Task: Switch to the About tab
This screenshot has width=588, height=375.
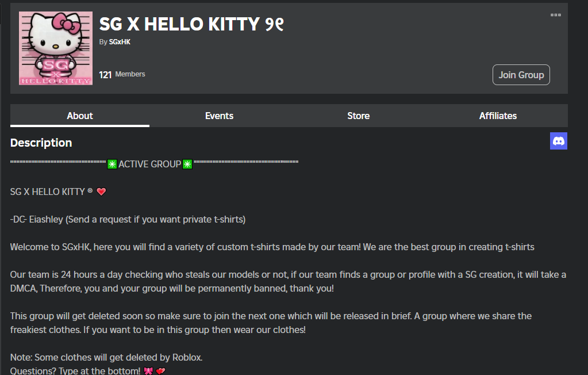Action: coord(80,116)
